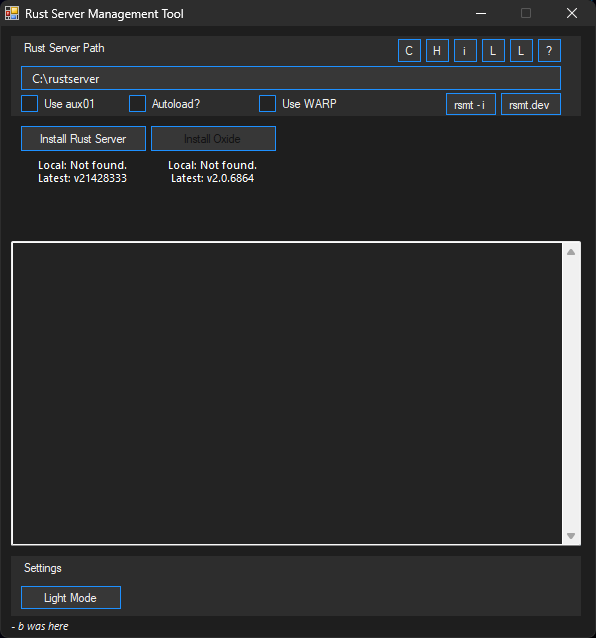The width and height of the screenshot is (596, 638).
Task: Click the '- b was here' footer text
Action: (x=40, y=626)
